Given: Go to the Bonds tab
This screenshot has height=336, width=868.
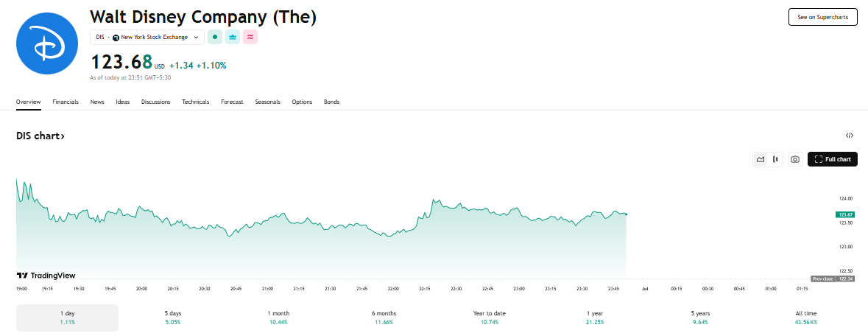Looking at the screenshot, I should coord(331,102).
